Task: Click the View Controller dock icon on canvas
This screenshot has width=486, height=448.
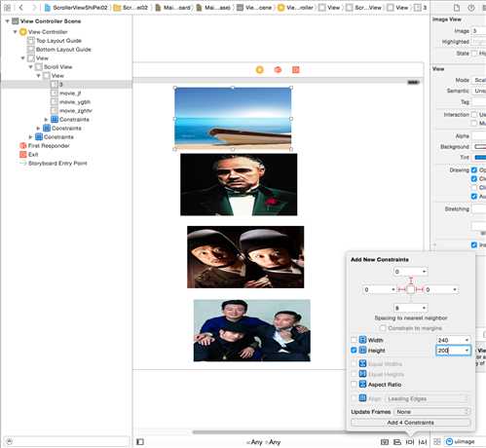Action: pyautogui.click(x=260, y=70)
